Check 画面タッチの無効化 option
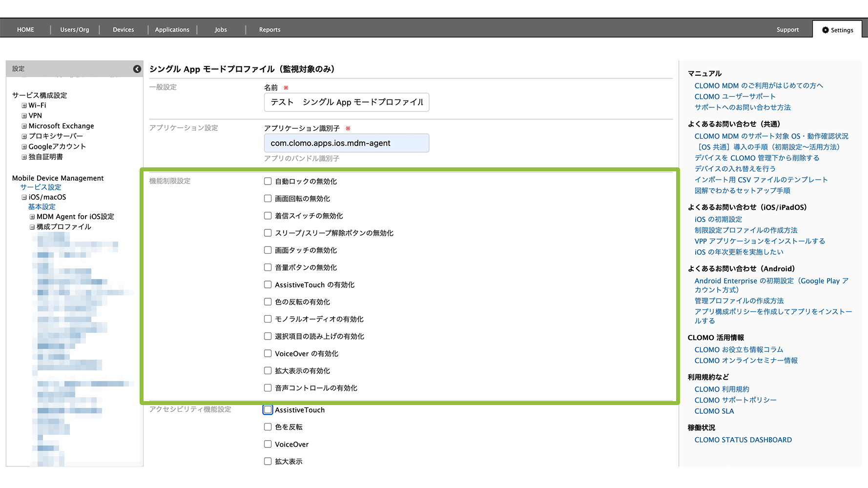Image resolution: width=868 pixels, height=488 pixels. pyautogui.click(x=268, y=250)
